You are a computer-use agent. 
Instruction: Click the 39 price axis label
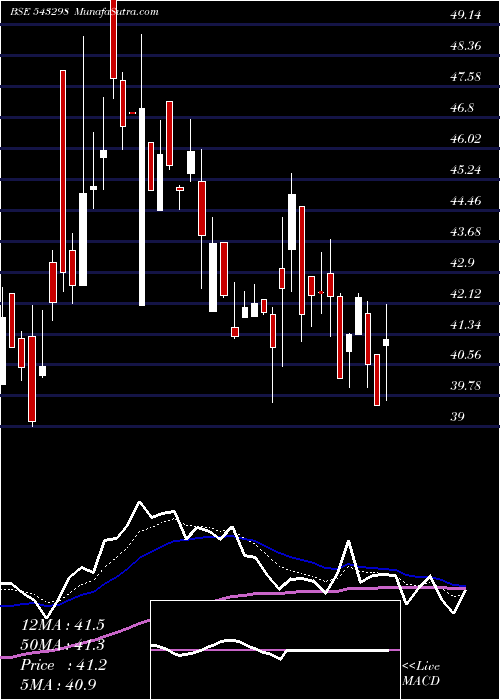[x=457, y=417]
